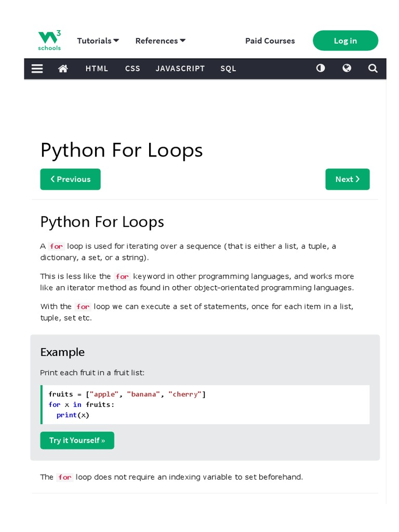The height and width of the screenshot is (532, 399).
Task: Click the W3Schools logo
Action: pyautogui.click(x=49, y=41)
